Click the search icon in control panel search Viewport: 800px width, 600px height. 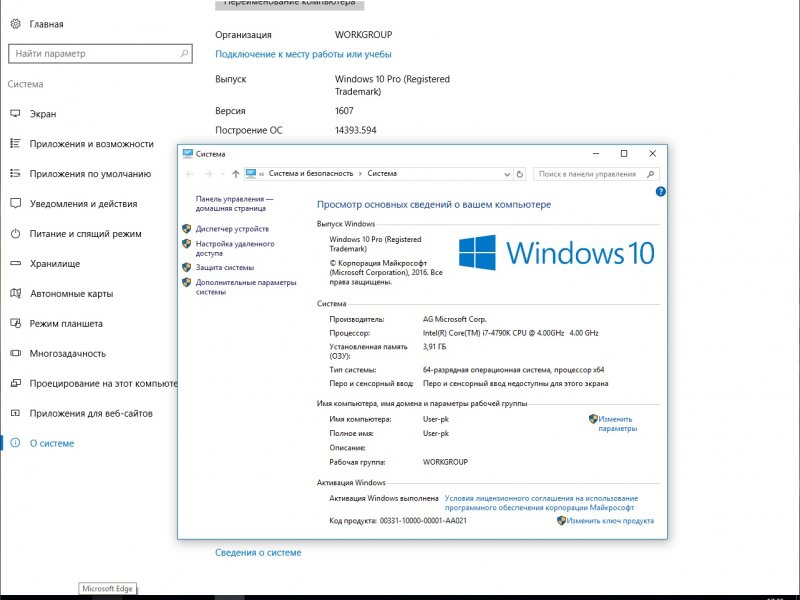(650, 174)
